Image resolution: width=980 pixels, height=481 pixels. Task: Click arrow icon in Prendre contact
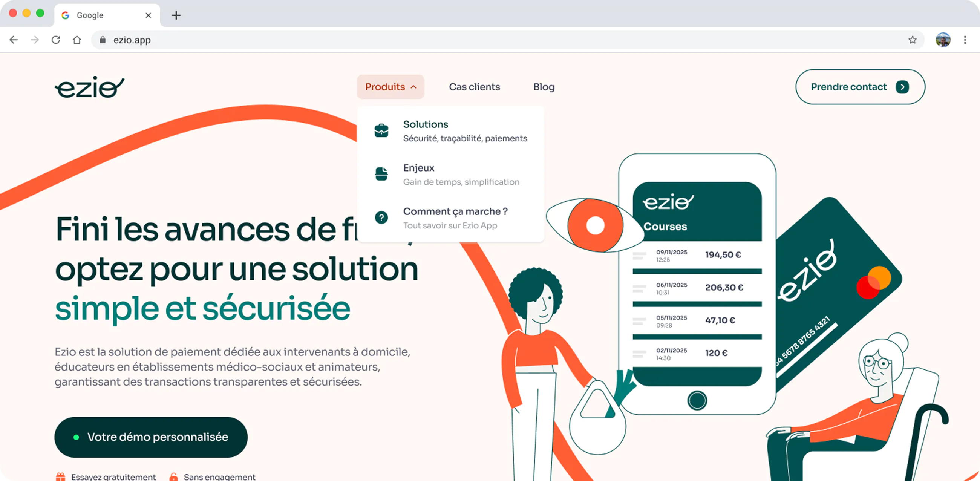(x=902, y=87)
